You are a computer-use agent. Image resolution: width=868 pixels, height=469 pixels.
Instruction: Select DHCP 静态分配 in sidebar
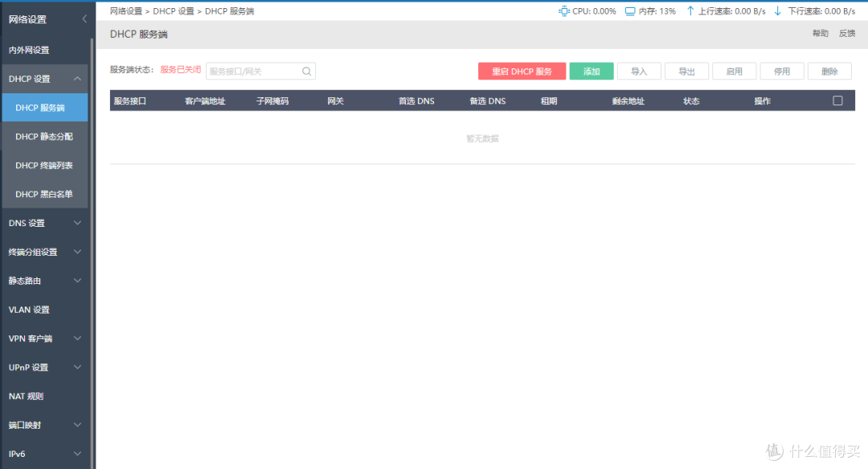point(43,136)
